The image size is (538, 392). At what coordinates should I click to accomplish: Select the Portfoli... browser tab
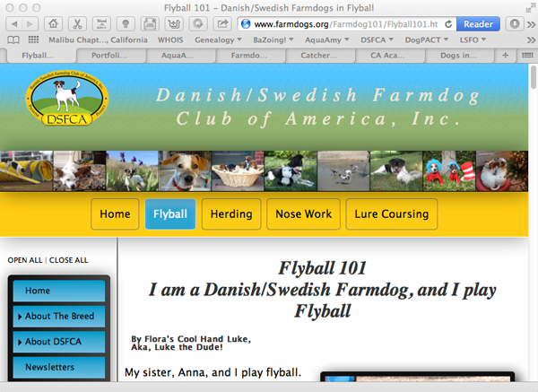(x=103, y=56)
